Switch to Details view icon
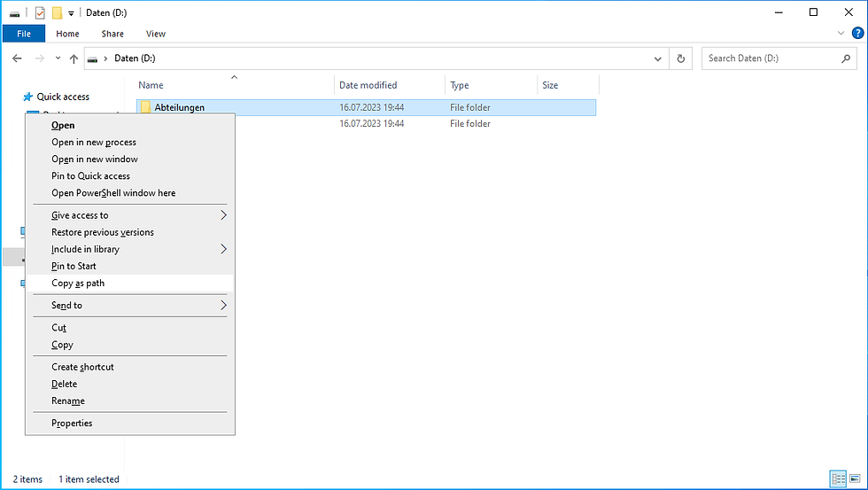This screenshot has height=490, width=868. coord(839,478)
